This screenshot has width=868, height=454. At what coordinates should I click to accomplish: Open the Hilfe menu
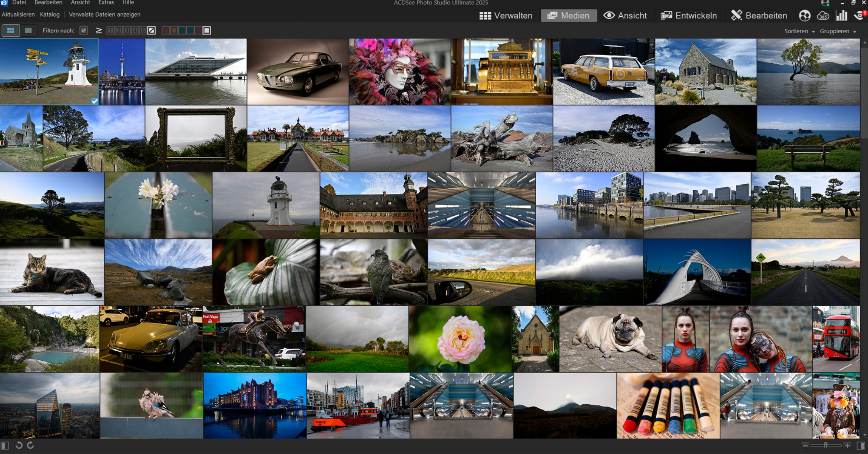pos(128,3)
